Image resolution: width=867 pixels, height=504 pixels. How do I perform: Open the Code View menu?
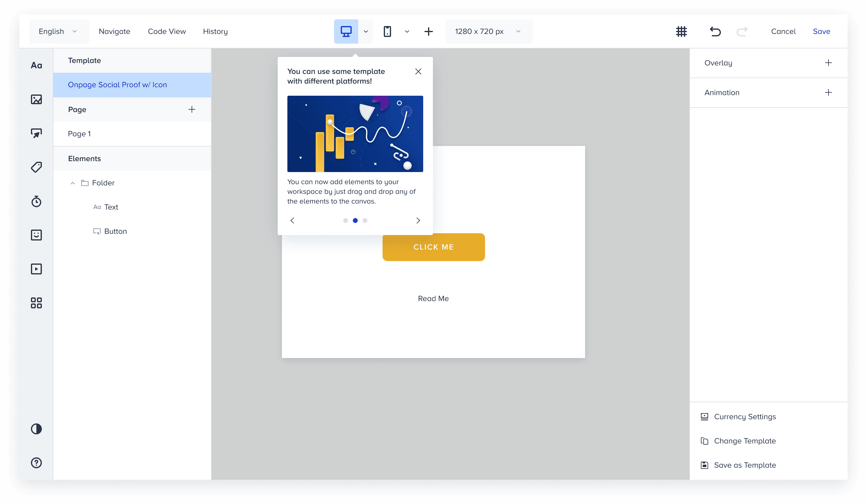(x=166, y=31)
